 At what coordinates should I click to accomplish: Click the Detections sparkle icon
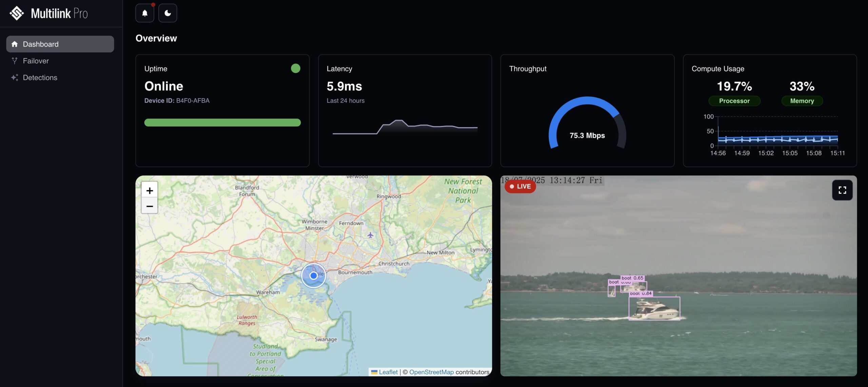pos(15,77)
